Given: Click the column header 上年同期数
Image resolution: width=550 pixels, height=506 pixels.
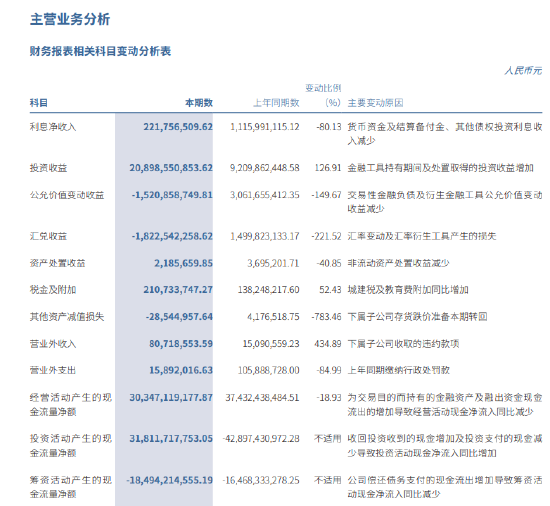Looking at the screenshot, I should coord(276,103).
